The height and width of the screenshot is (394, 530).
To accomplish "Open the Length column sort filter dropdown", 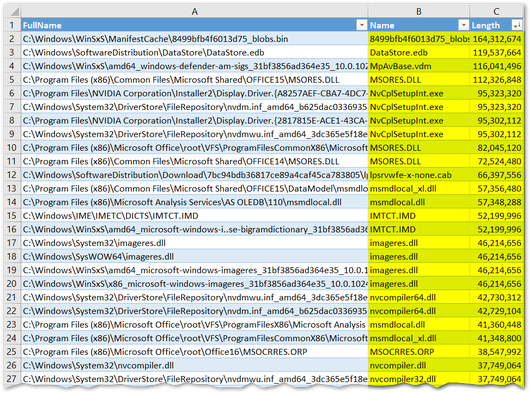I will coord(517,25).
